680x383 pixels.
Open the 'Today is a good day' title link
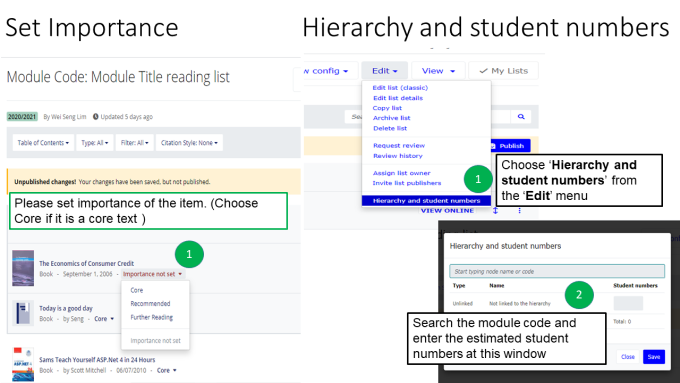pos(66,308)
